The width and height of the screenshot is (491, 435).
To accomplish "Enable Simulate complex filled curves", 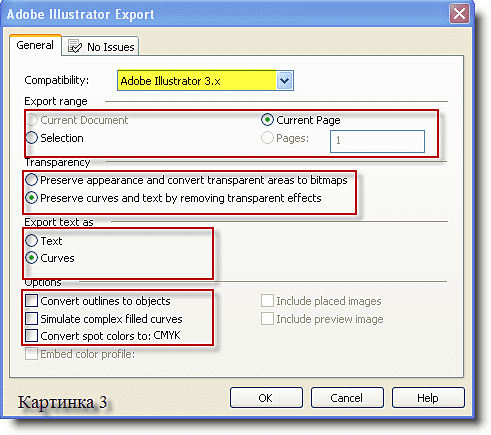I will click(31, 319).
